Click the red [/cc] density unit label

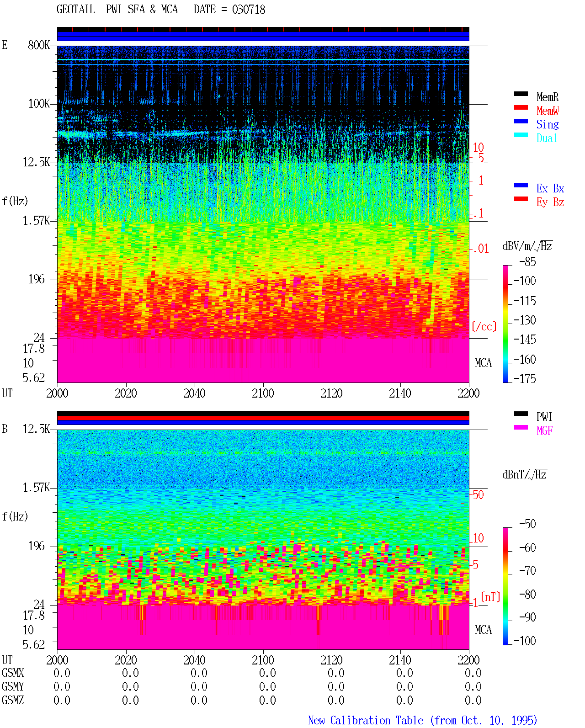coord(484,326)
